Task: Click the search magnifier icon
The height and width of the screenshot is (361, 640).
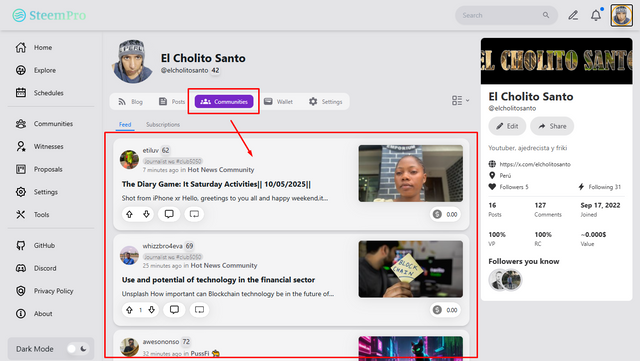Action: click(546, 15)
